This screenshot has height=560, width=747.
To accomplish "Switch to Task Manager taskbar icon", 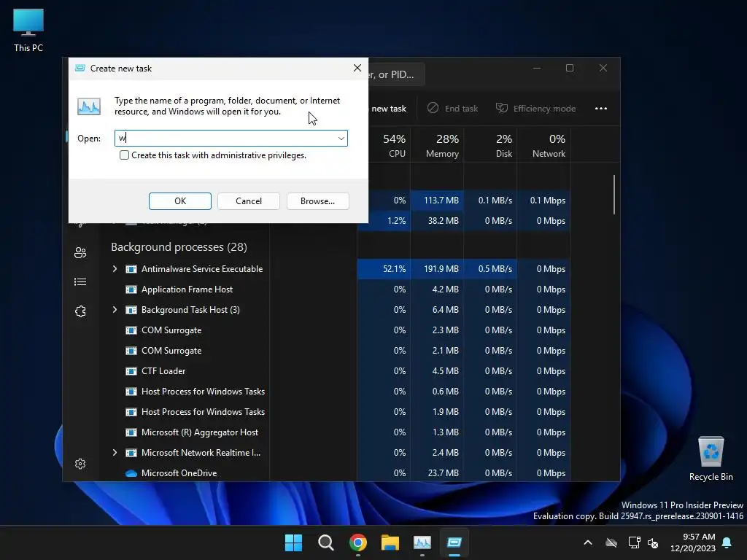I will tap(422, 542).
